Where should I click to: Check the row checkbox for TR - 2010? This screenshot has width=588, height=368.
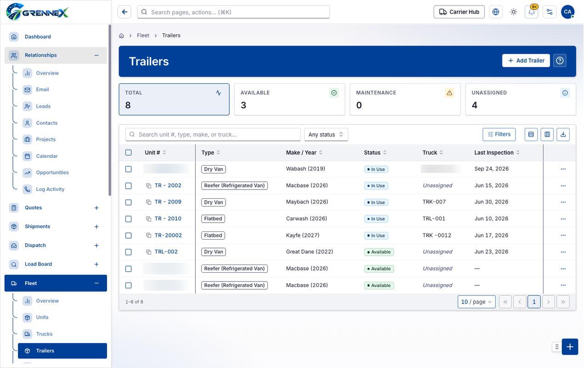tap(129, 219)
